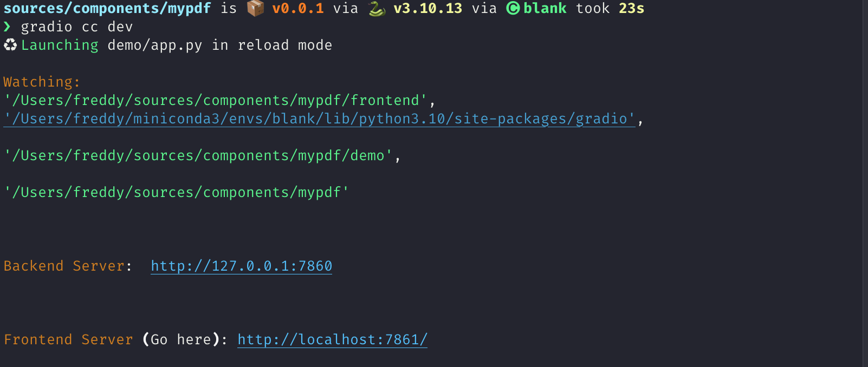868x367 pixels.
Task: Click the version text 'v0.0.1'
Action: coord(298,8)
